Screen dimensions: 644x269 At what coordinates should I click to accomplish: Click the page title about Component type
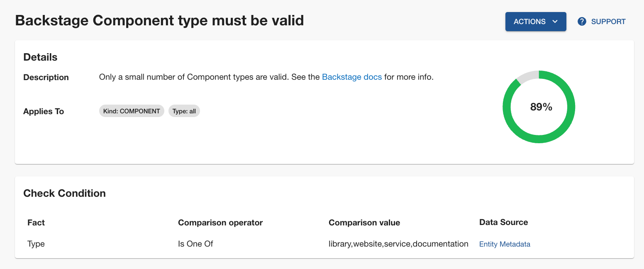click(159, 20)
